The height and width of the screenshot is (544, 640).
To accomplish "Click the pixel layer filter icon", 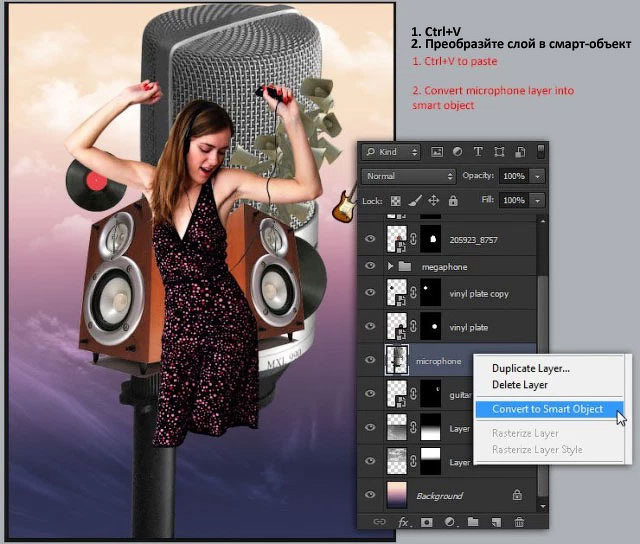I will click(437, 152).
